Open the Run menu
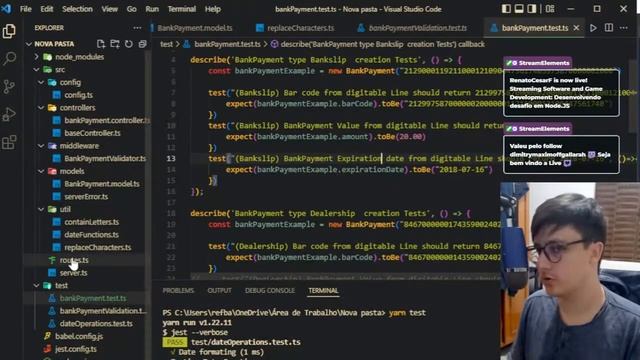640x360 pixels. tap(152, 9)
